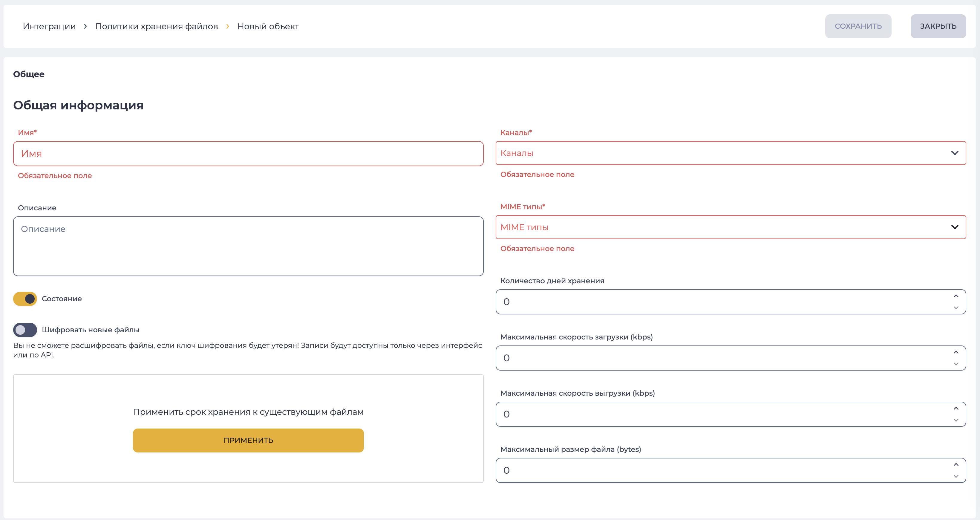980x520 pixels.
Task: Click the ЗАКРЫТЬ button
Action: click(938, 26)
